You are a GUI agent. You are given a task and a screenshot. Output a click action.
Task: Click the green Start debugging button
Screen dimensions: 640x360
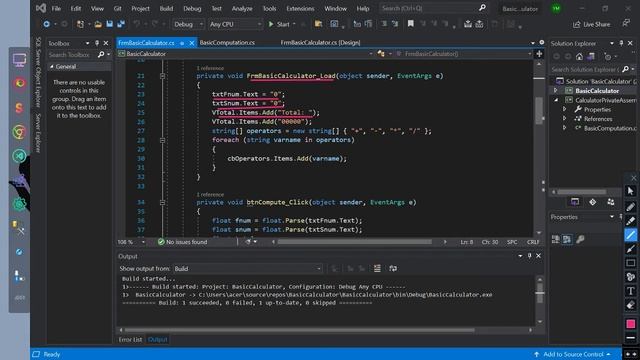point(279,24)
